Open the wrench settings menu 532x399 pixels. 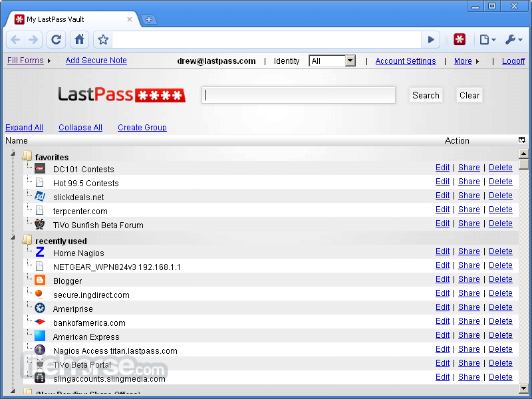coord(513,40)
